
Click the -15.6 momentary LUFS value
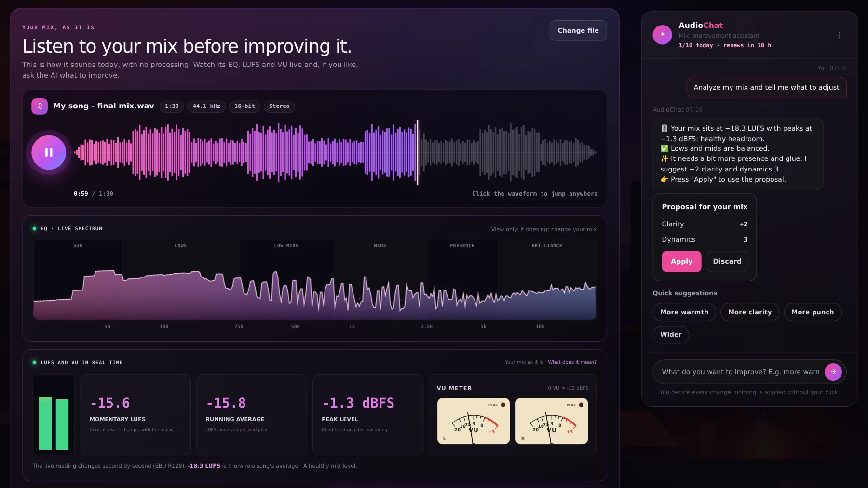110,403
